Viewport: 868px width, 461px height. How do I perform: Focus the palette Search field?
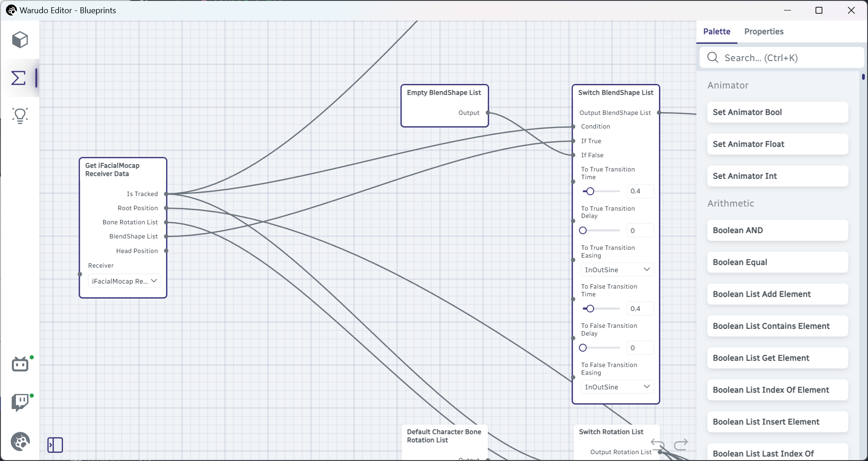pos(782,58)
